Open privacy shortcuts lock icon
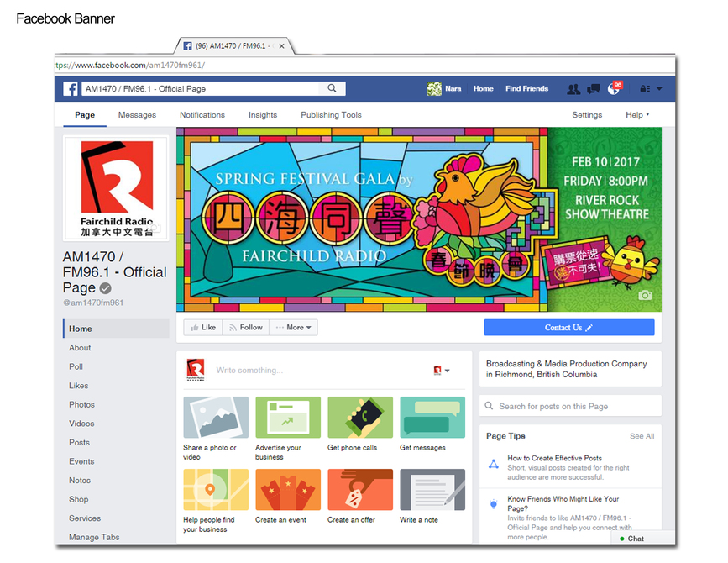This screenshot has height=563, width=728. point(644,88)
